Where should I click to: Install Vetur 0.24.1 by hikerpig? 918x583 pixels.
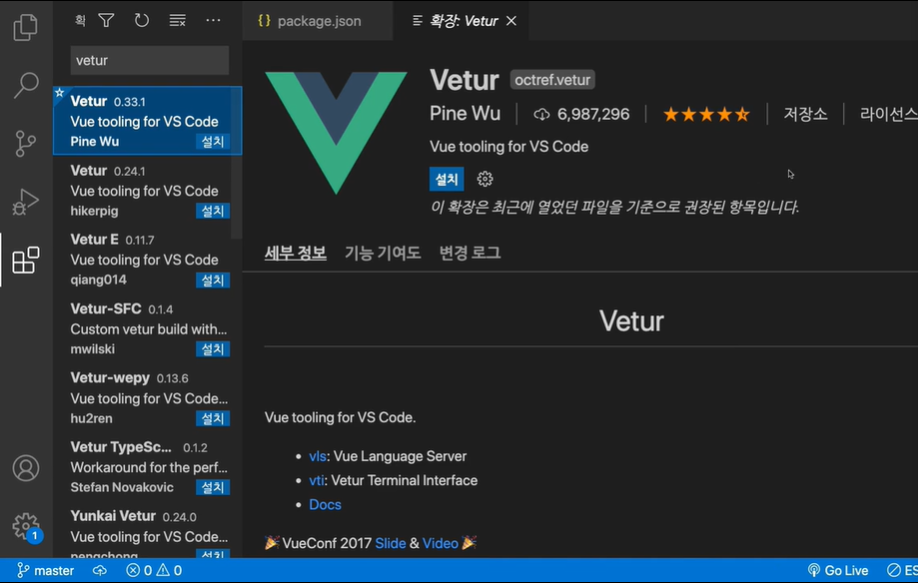click(212, 211)
